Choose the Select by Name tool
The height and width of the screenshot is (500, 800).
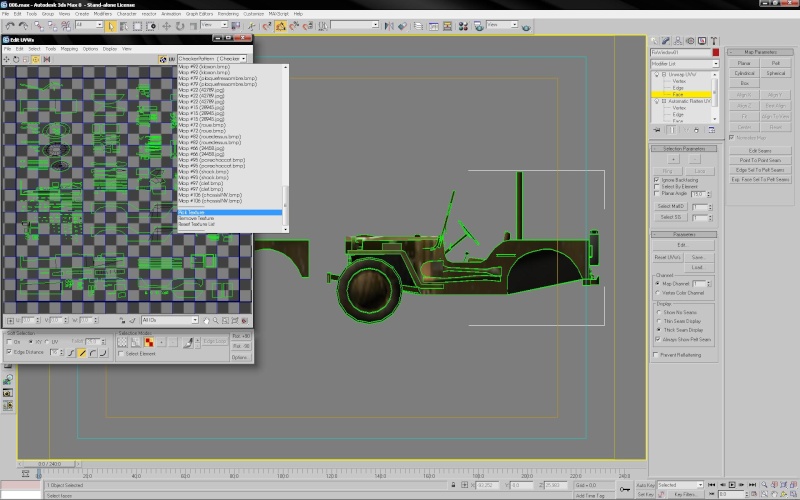click(x=123, y=26)
